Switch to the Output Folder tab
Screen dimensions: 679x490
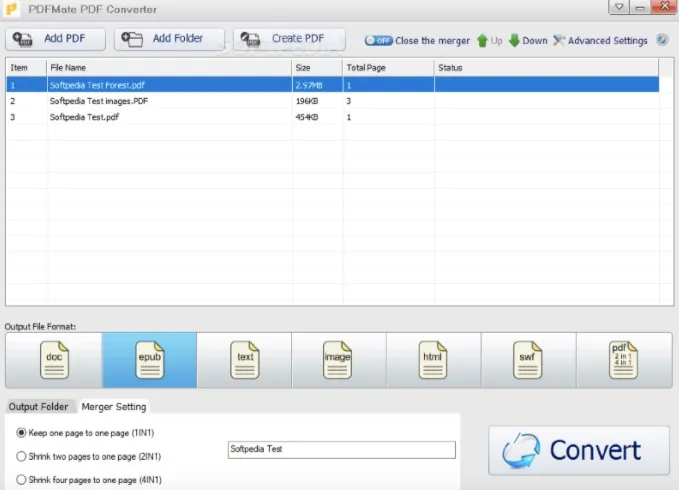point(39,406)
